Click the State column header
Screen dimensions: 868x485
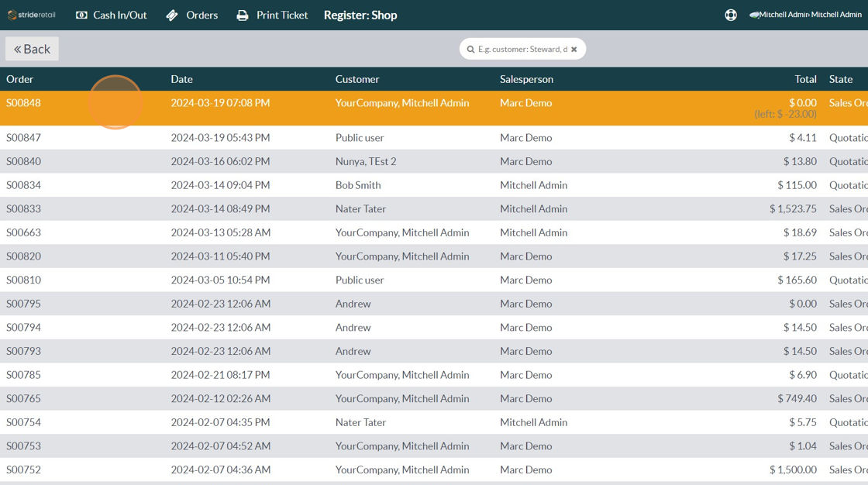[840, 79]
